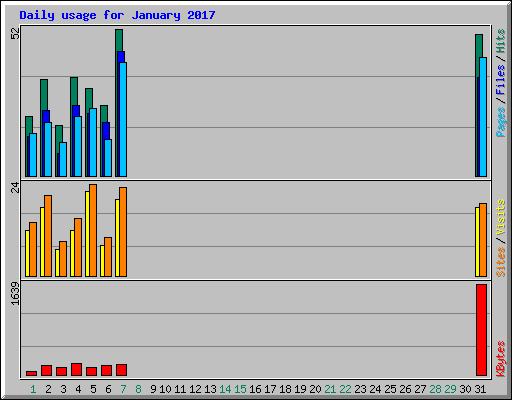Viewport: 512px width, 400px height.
Task: Click the orange Visits bar for day 5
Action: [x=93, y=230]
